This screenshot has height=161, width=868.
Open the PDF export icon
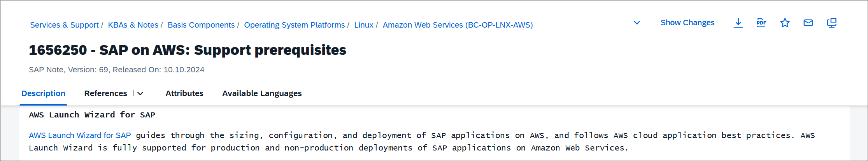pos(761,23)
